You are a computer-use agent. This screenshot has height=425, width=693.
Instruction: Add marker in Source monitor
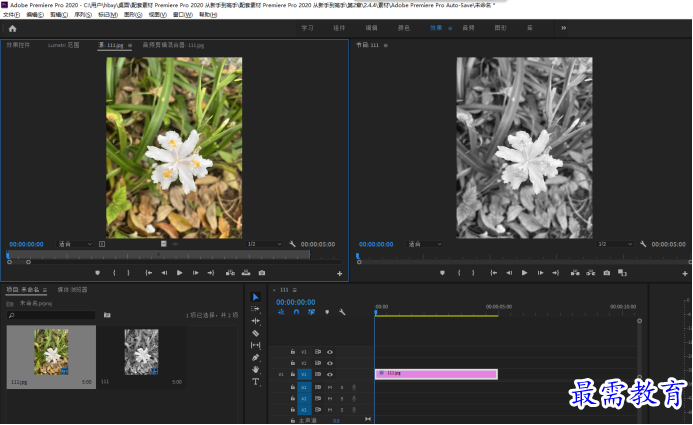(x=97, y=273)
